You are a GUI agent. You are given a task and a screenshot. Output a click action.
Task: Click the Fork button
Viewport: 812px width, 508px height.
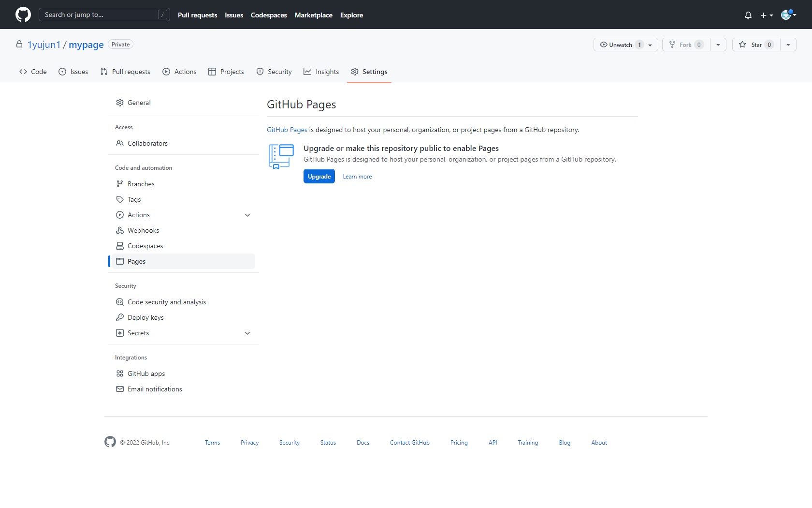tap(686, 45)
